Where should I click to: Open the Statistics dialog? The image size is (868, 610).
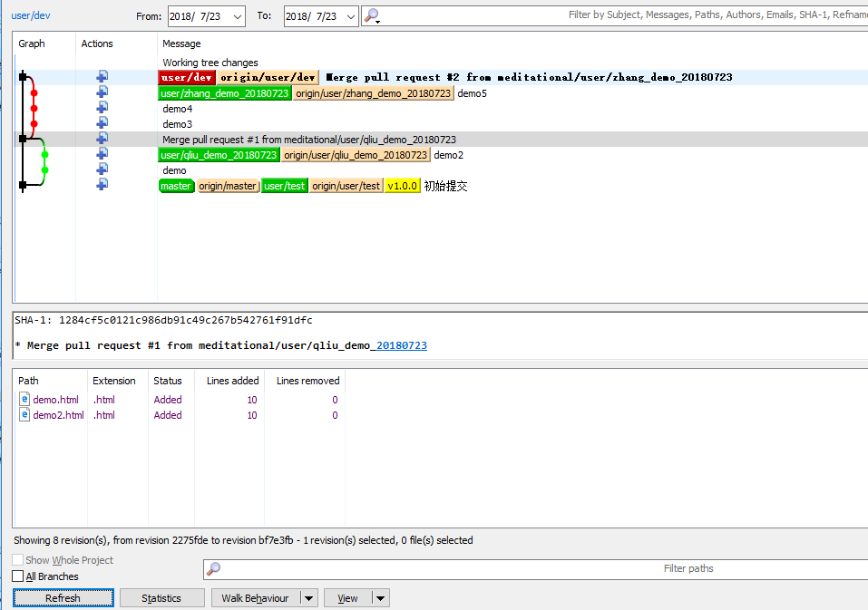[x=161, y=598]
